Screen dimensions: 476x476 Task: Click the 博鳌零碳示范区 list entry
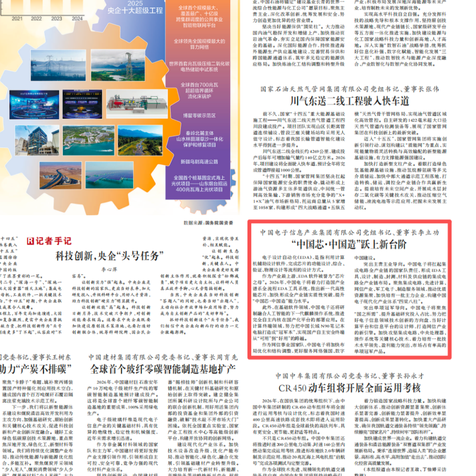[199, 115]
